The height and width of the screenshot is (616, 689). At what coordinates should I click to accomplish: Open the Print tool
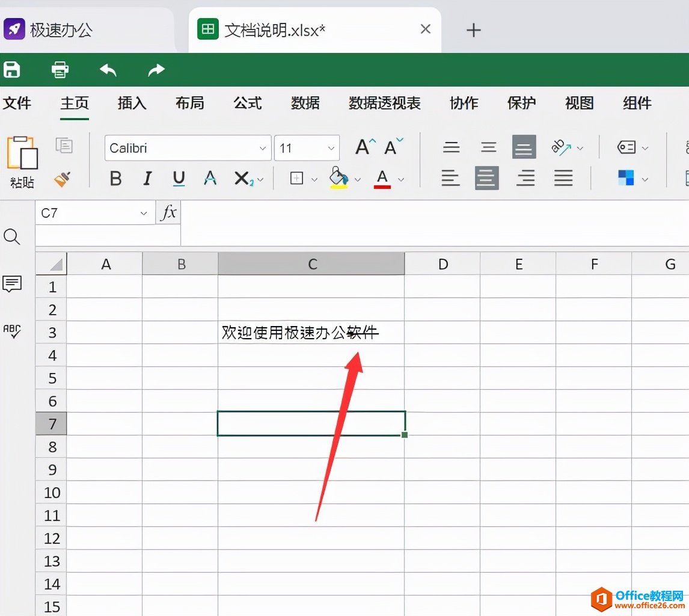pos(60,70)
